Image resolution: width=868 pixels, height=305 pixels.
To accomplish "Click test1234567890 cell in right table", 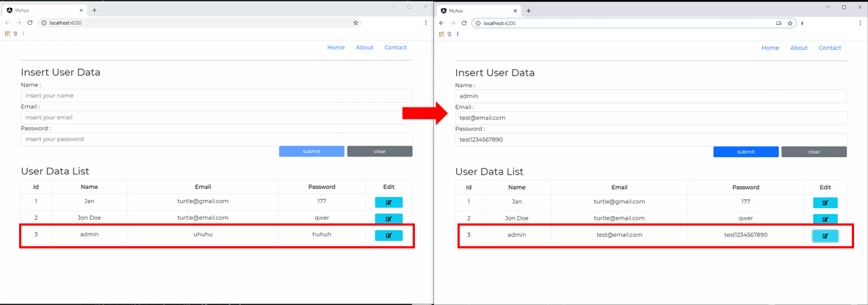I will (x=745, y=235).
